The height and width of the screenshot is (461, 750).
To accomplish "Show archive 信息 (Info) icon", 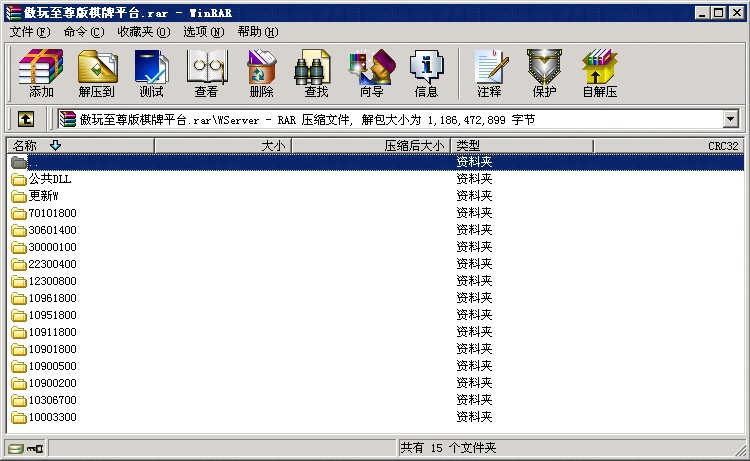I will click(426, 73).
